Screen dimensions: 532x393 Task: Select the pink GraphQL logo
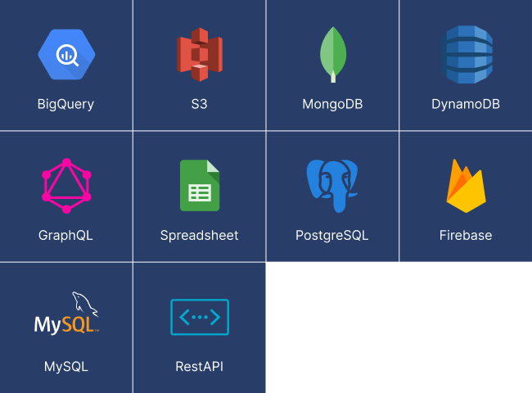(66, 186)
